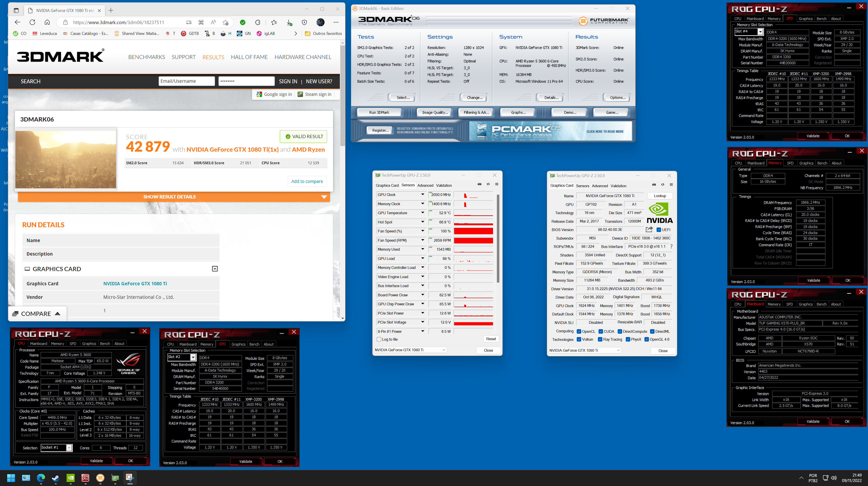Screen dimensions: 868x486
Task: Open the browser profile avatar
Action: 321,22
